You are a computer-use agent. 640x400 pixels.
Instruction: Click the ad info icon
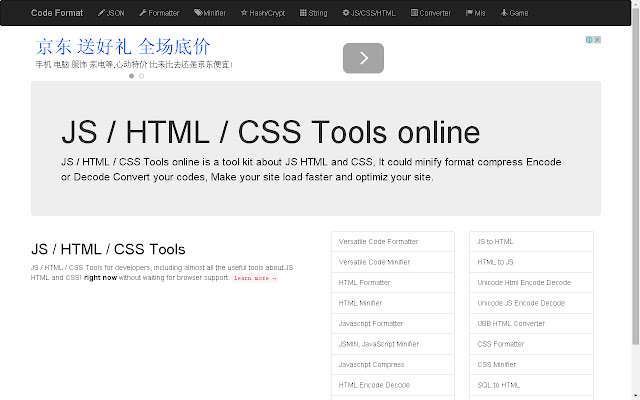589,40
